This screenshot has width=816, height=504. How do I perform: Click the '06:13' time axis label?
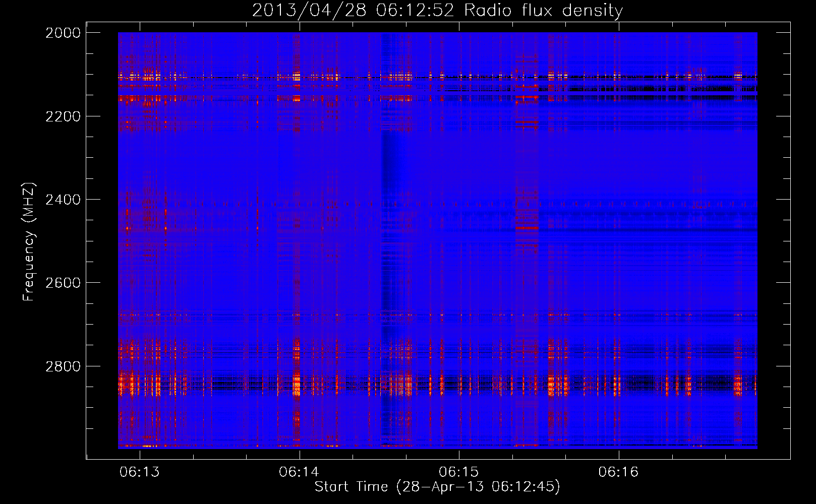tap(140, 472)
